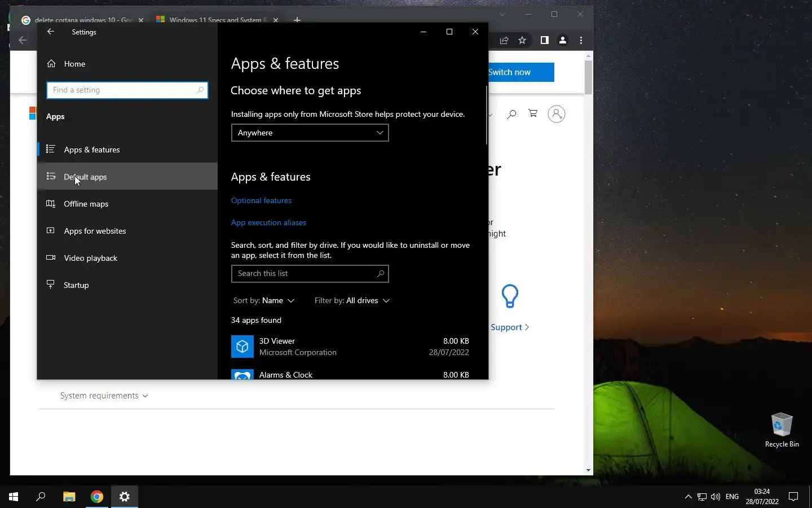Bookmark page with Chrome star icon
The image size is (812, 508).
(x=522, y=40)
